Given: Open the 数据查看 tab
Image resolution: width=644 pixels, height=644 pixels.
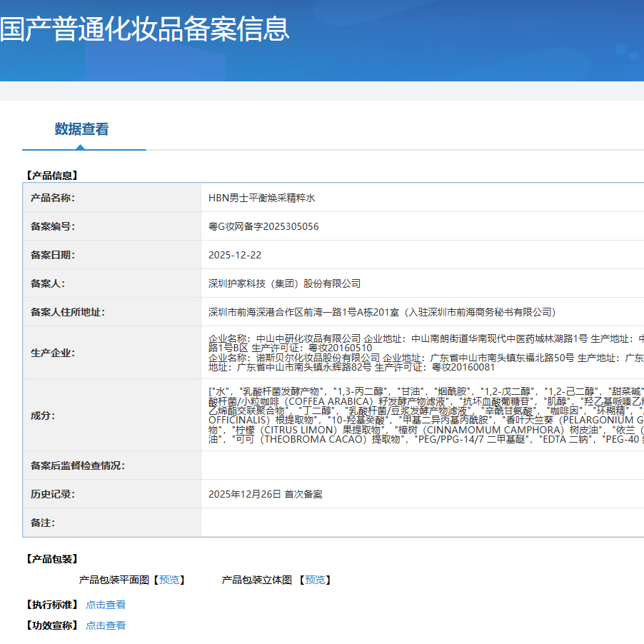Looking at the screenshot, I should (x=82, y=129).
